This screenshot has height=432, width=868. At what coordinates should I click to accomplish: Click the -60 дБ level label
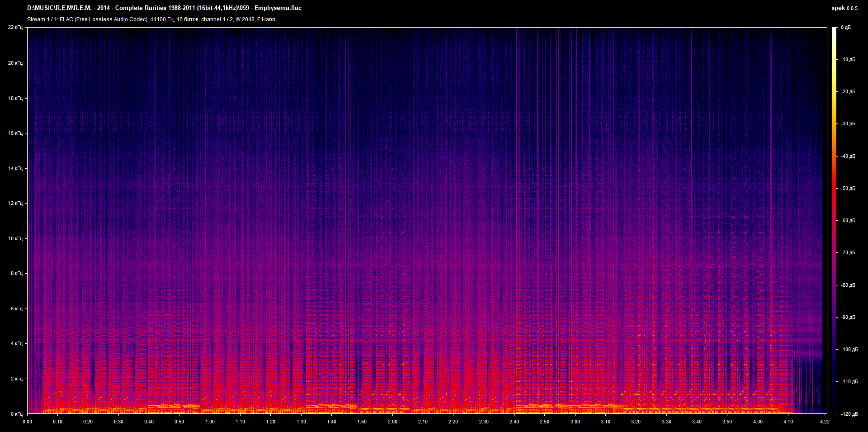tap(848, 221)
